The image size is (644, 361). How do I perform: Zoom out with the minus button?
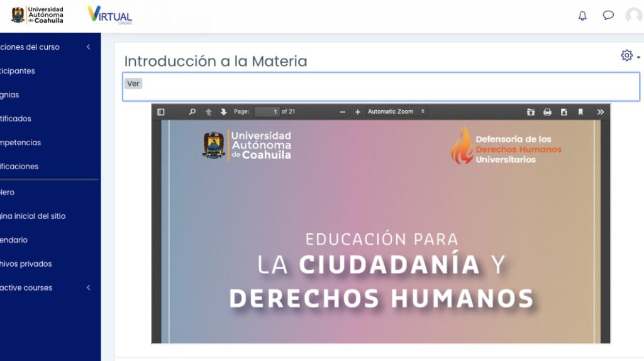point(343,112)
